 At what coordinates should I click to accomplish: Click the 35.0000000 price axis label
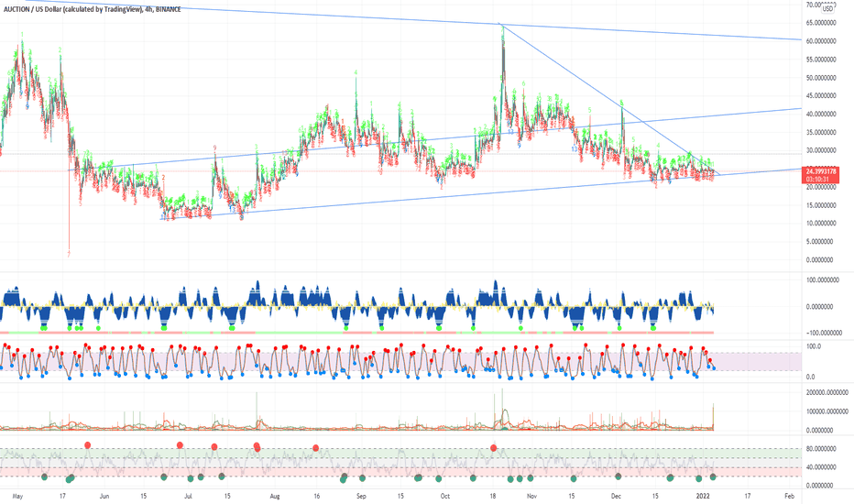tap(821, 132)
